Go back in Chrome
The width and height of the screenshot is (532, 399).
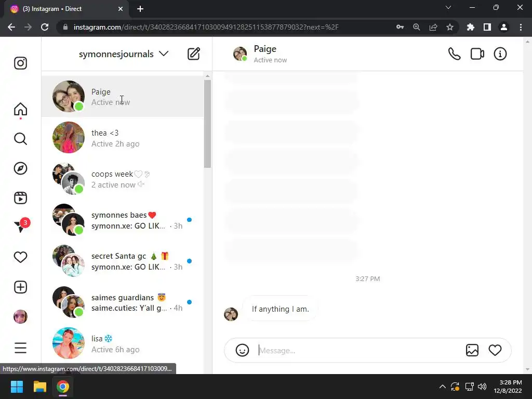tap(11, 27)
